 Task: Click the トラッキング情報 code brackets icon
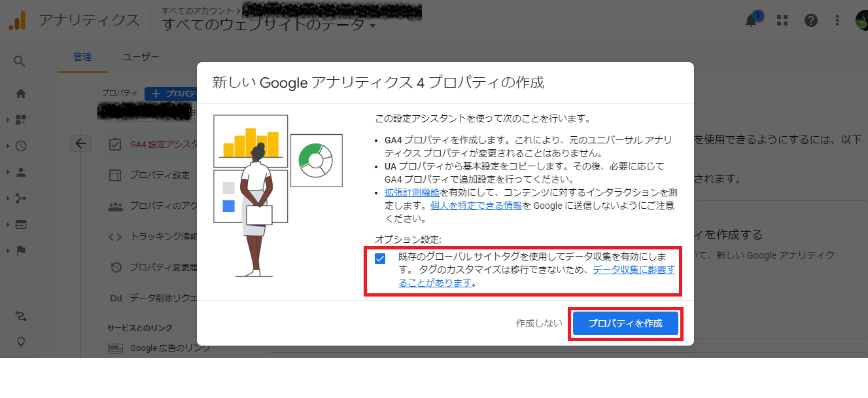[x=115, y=237]
